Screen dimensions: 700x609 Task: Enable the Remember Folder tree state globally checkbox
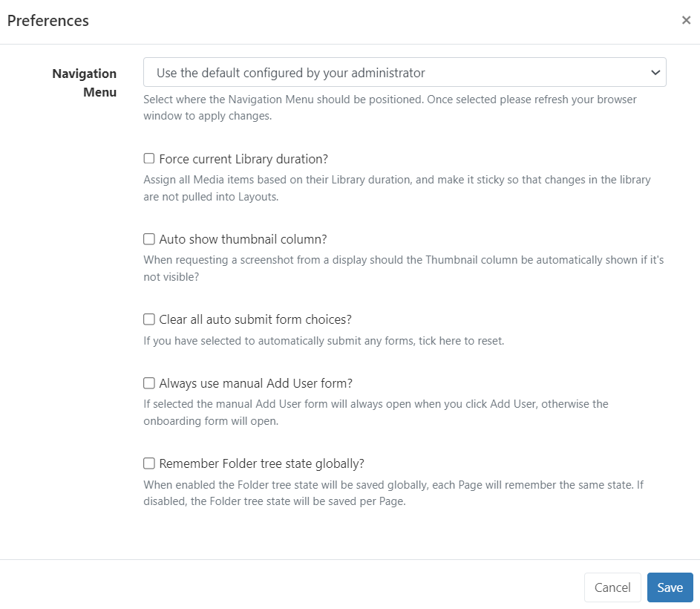pyautogui.click(x=149, y=463)
